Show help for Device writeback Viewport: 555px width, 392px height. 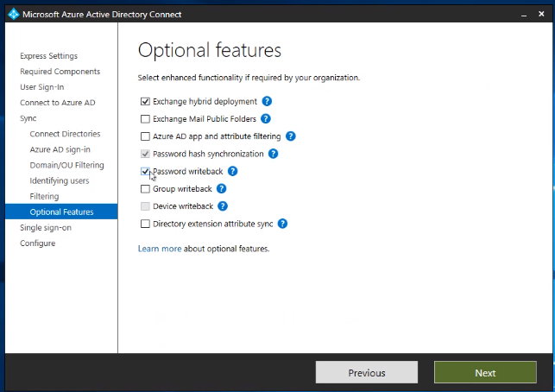pyautogui.click(x=223, y=206)
